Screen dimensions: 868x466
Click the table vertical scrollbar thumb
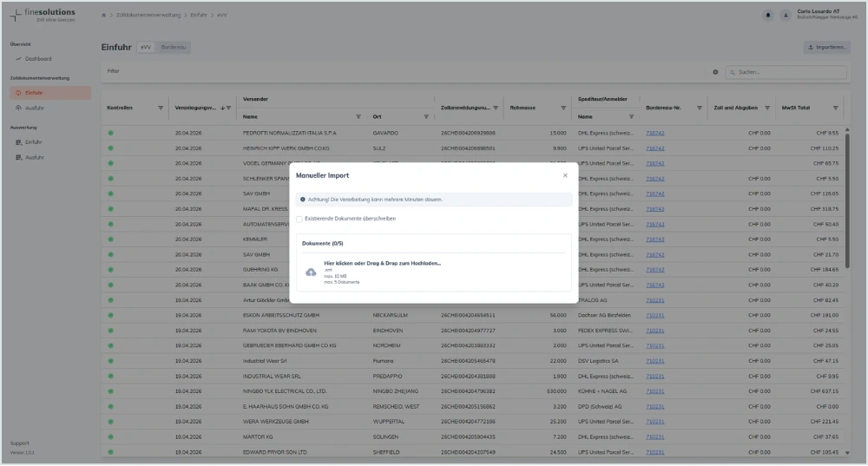click(x=847, y=200)
